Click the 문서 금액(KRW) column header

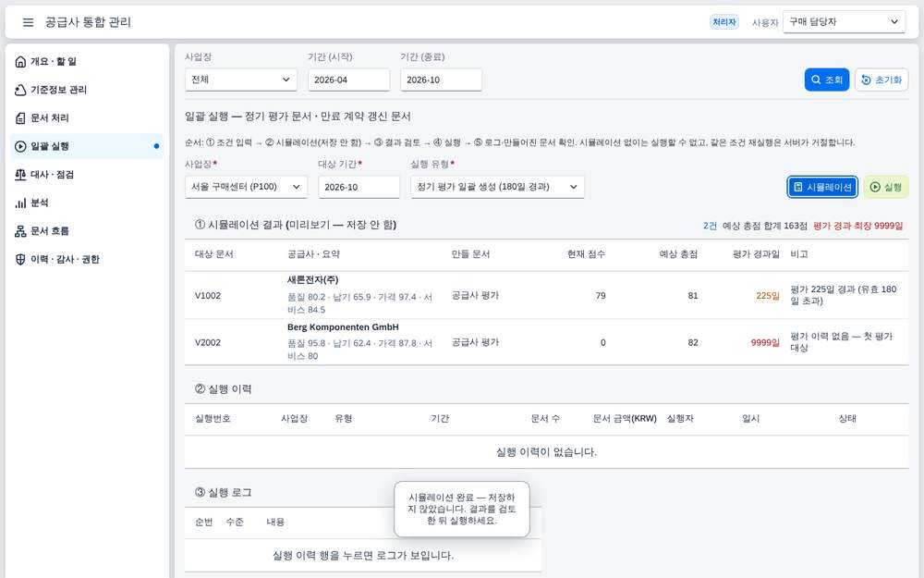pos(625,418)
